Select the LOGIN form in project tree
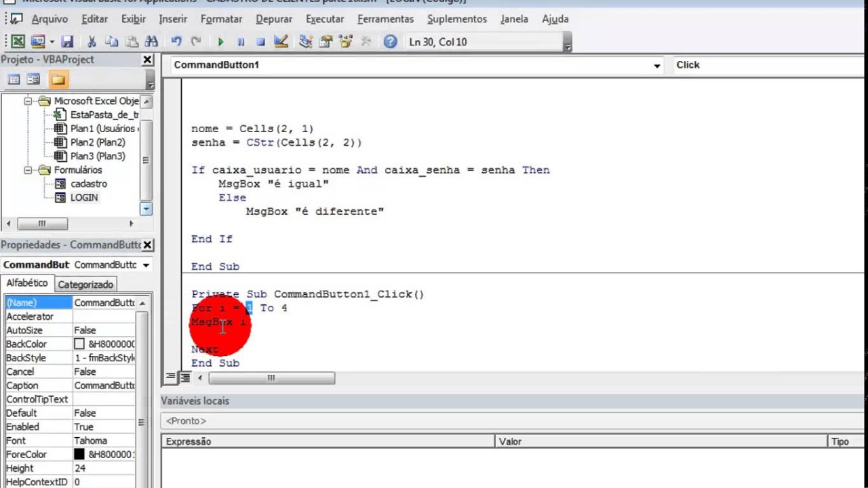 (x=84, y=198)
